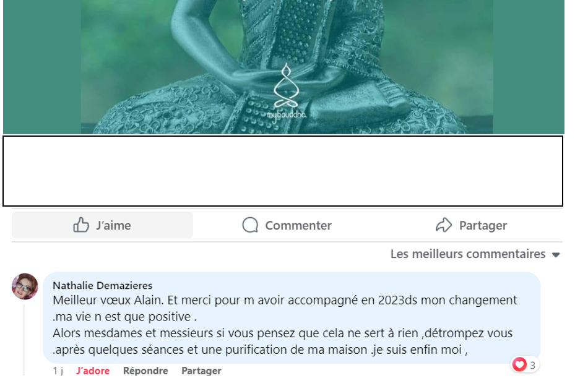This screenshot has width=588, height=391.
Task: Click the Commenter speech bubble icon
Action: pos(250,225)
